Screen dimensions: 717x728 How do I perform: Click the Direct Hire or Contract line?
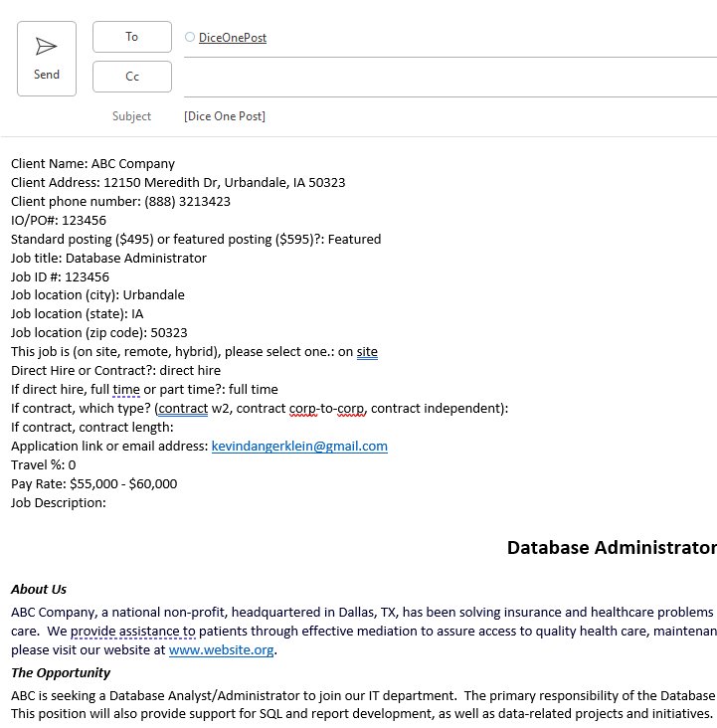(x=115, y=371)
